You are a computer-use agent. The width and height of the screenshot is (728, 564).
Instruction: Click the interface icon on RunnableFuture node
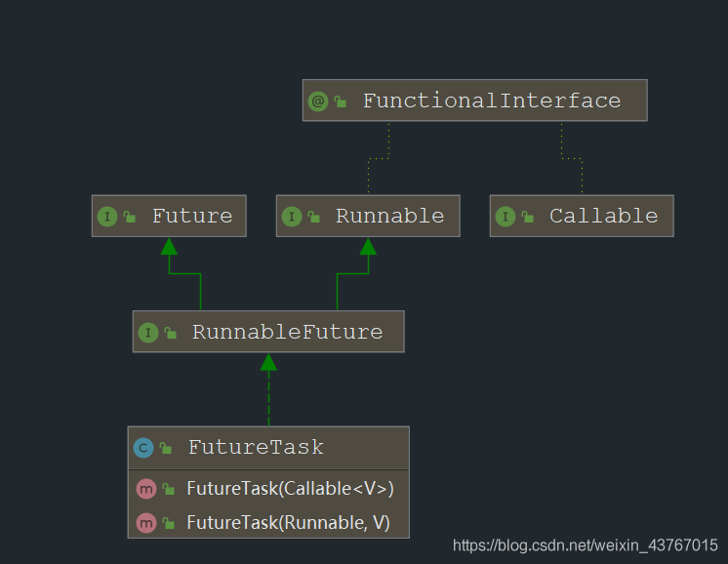point(148,333)
